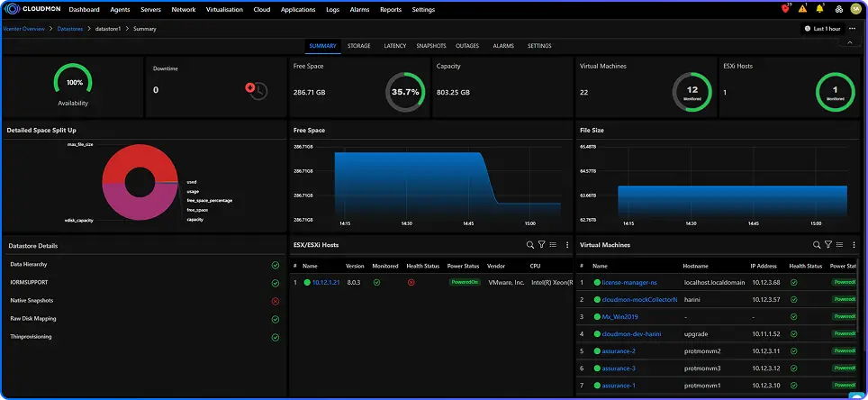Open the Cloud menu

[x=262, y=9]
